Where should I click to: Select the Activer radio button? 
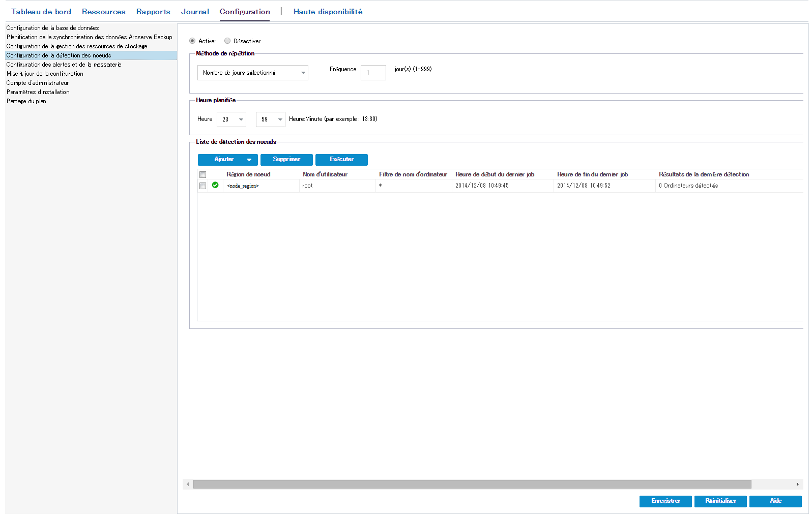point(192,41)
